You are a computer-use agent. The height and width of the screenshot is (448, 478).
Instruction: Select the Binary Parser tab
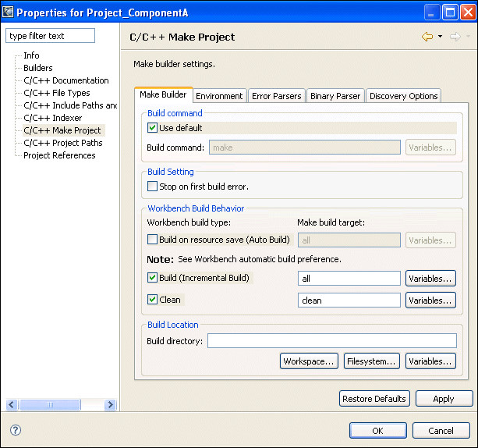(x=335, y=96)
